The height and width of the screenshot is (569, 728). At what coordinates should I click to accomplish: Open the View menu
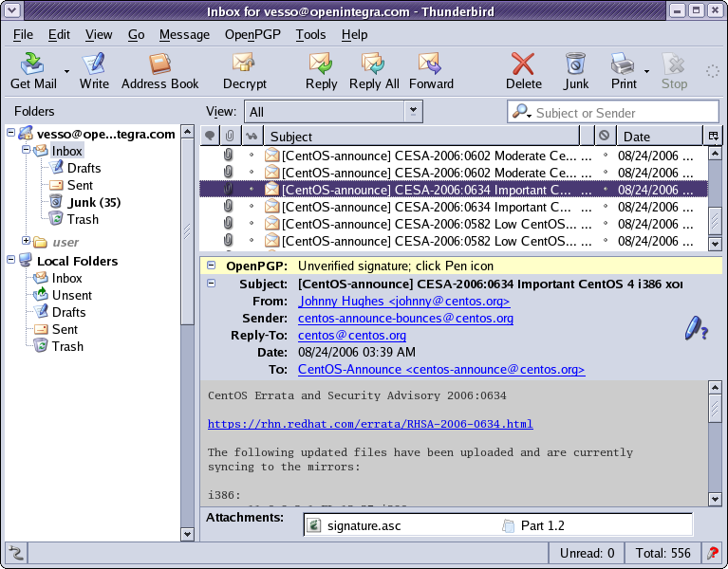(99, 35)
